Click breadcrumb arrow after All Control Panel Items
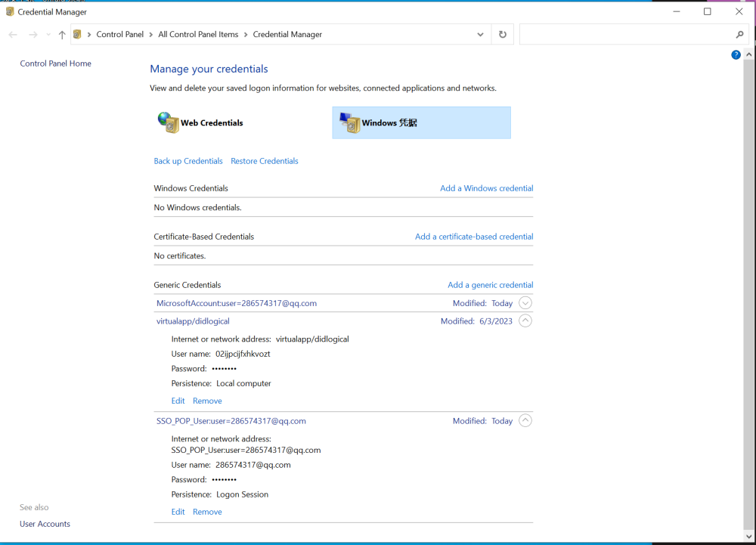Image resolution: width=756 pixels, height=545 pixels. click(246, 34)
